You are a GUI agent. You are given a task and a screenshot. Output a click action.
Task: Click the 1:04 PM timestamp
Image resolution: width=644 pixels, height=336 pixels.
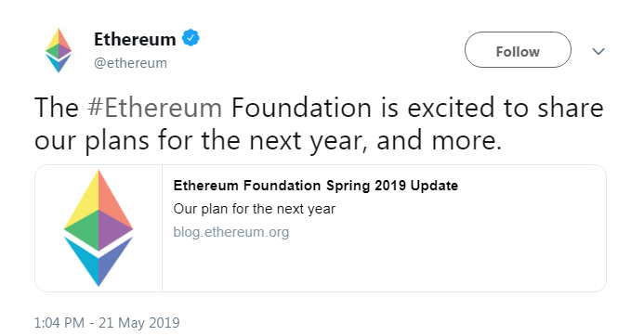coord(59,323)
